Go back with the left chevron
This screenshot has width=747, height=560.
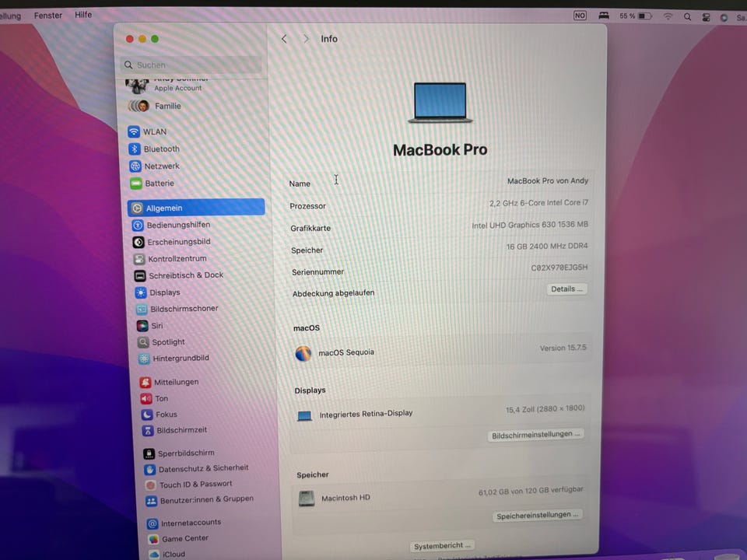tap(285, 39)
